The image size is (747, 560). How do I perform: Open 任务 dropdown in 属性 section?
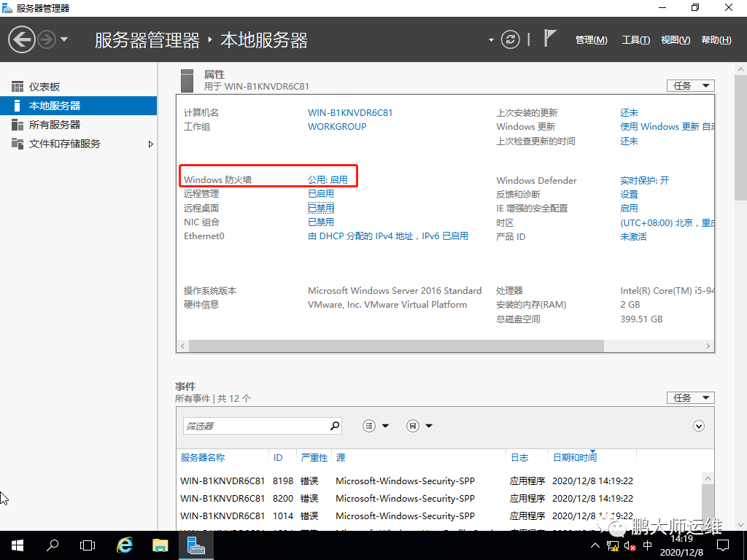coord(690,86)
